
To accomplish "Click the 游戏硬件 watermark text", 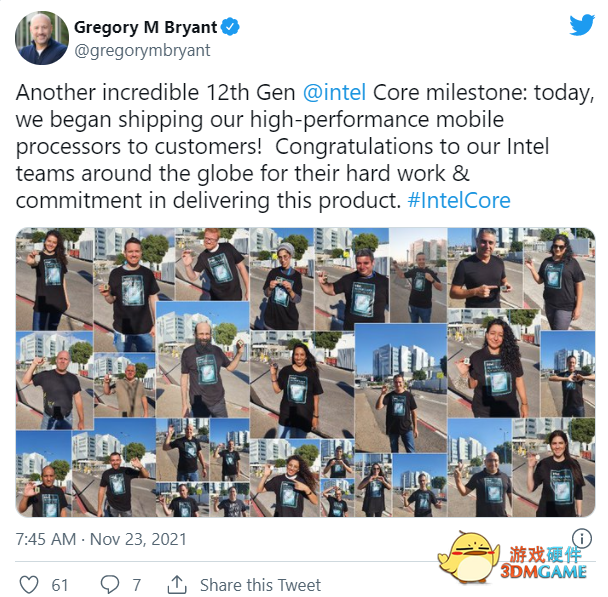I will point(545,554).
